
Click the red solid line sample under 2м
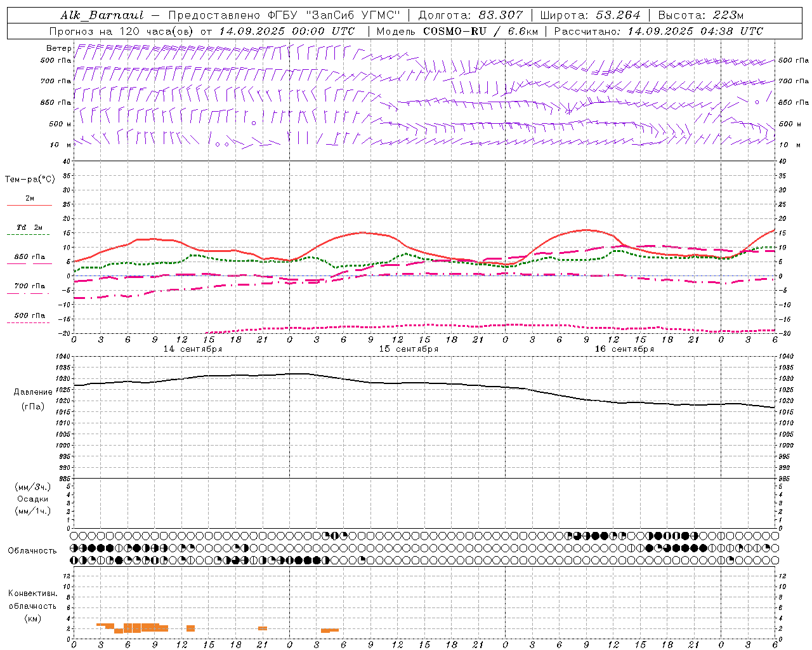(29, 206)
